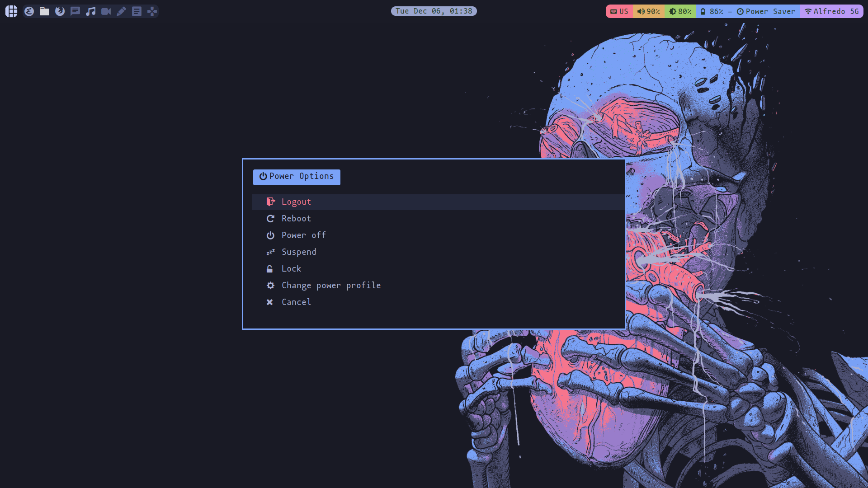Click the system clock showing Dec 06
868x488 pixels.
point(434,11)
